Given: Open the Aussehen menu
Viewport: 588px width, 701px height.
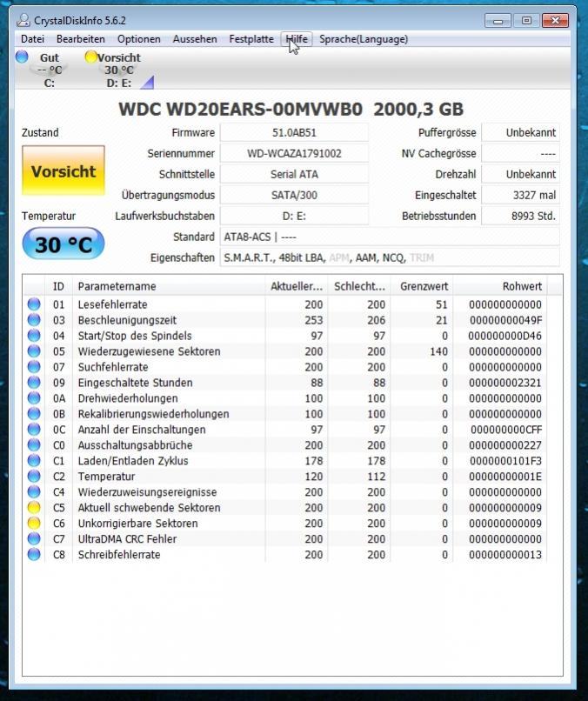Looking at the screenshot, I should pyautogui.click(x=195, y=39).
